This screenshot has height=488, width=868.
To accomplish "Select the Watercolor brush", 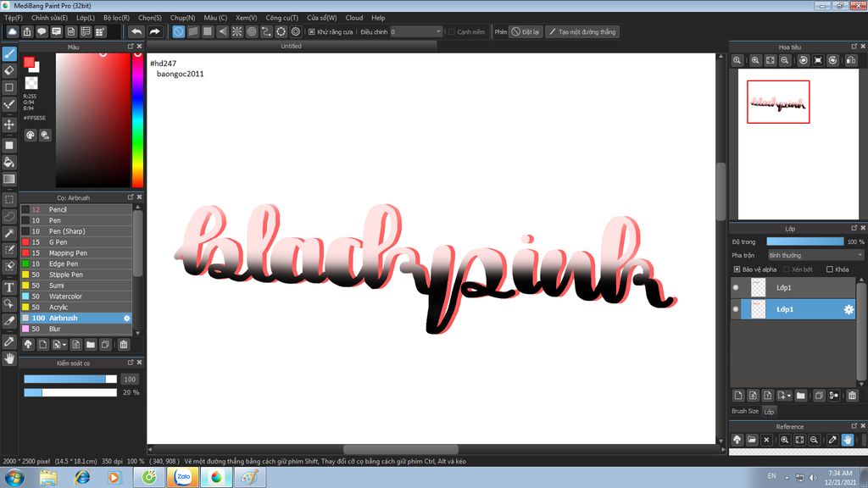I will pyautogui.click(x=76, y=296).
